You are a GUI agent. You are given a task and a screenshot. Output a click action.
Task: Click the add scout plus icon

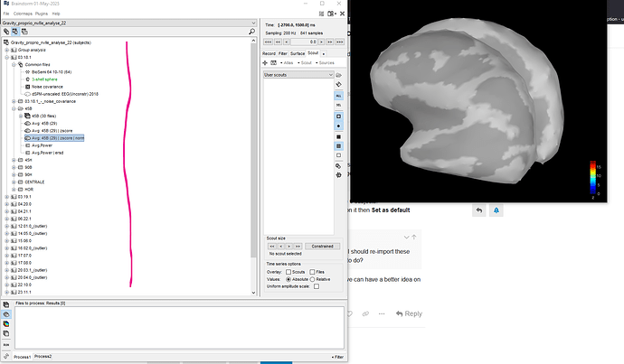tap(265, 63)
